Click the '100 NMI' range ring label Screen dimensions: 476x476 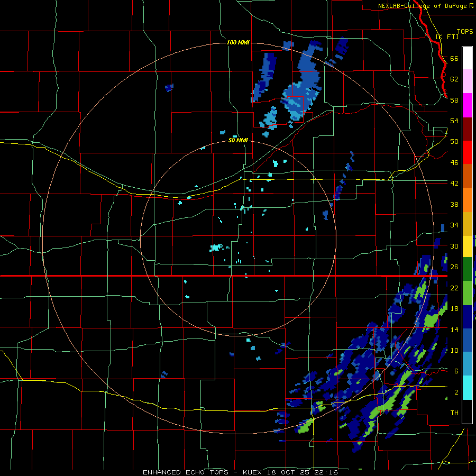click(238, 42)
